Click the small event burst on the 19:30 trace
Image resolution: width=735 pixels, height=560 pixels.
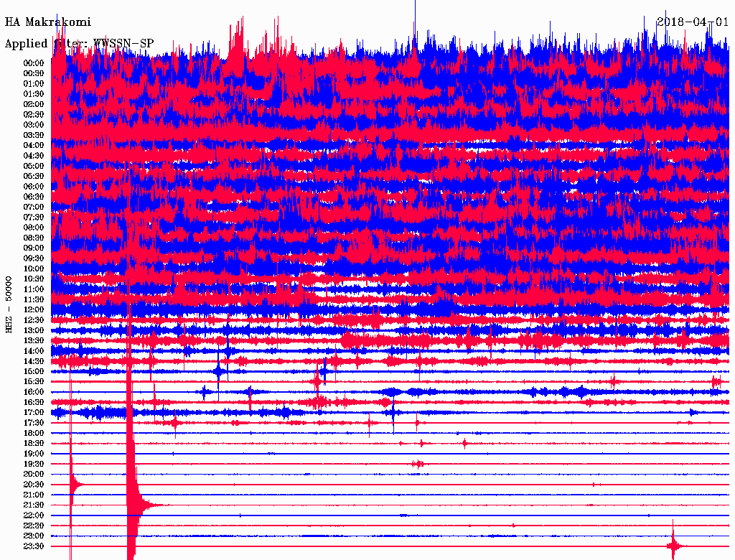pos(418,465)
